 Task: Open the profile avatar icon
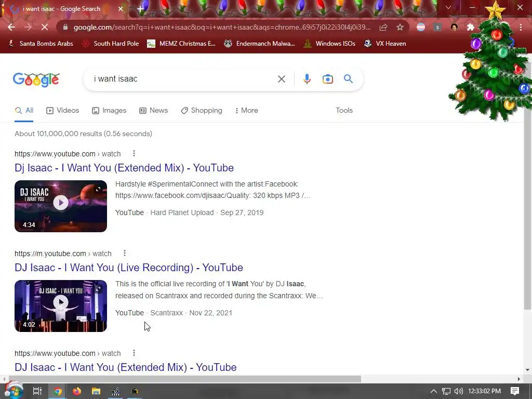pos(454,27)
